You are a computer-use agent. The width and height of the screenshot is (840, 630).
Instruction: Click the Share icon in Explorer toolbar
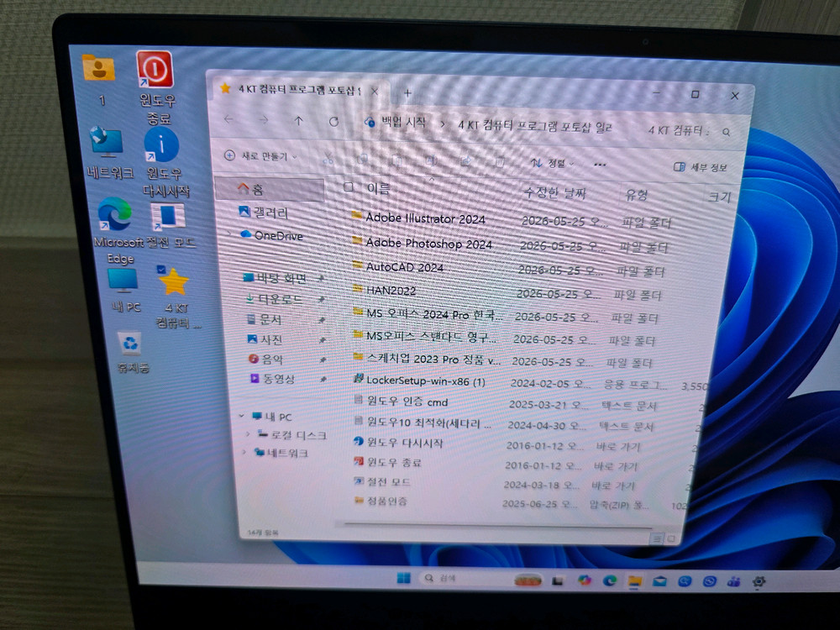[x=465, y=160]
